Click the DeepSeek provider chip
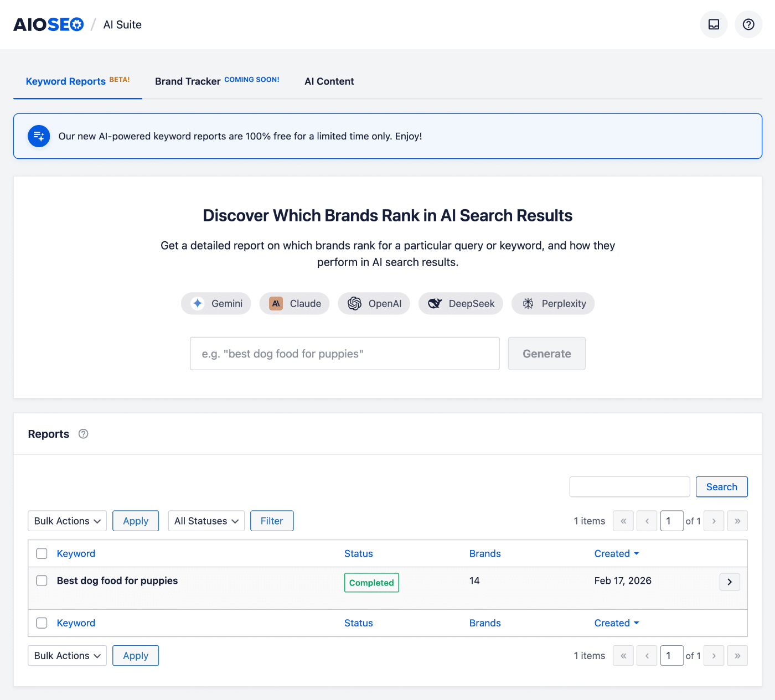This screenshot has height=700, width=775. [x=460, y=303]
